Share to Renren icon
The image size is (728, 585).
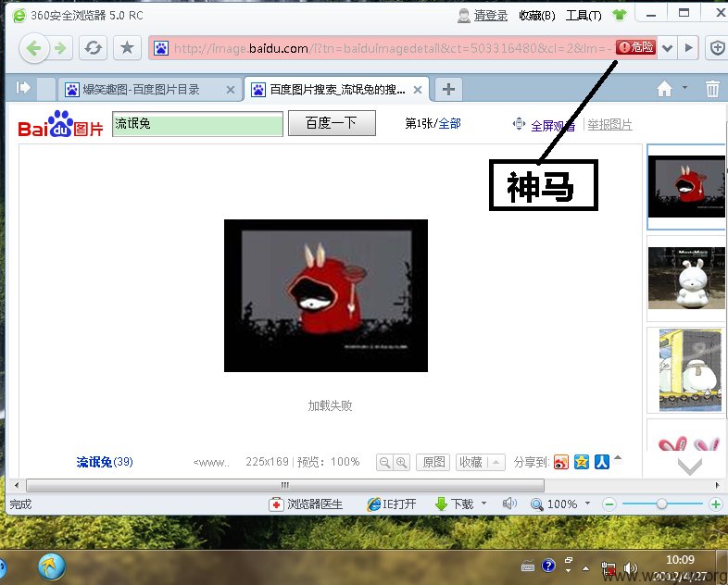(x=602, y=462)
